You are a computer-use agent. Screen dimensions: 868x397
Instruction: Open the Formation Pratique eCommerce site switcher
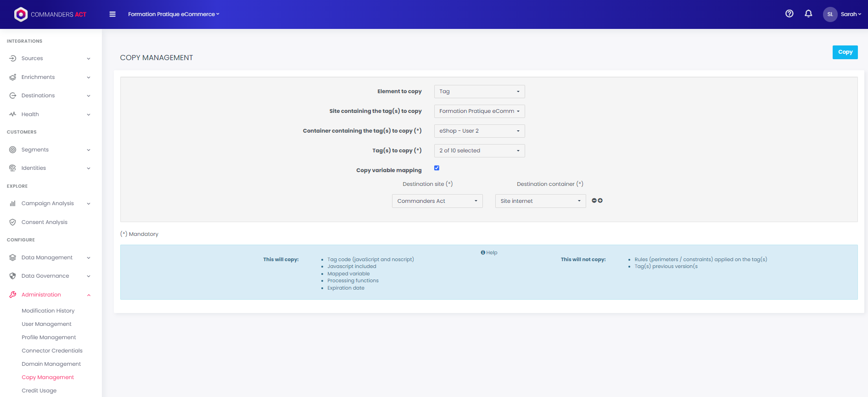(174, 14)
